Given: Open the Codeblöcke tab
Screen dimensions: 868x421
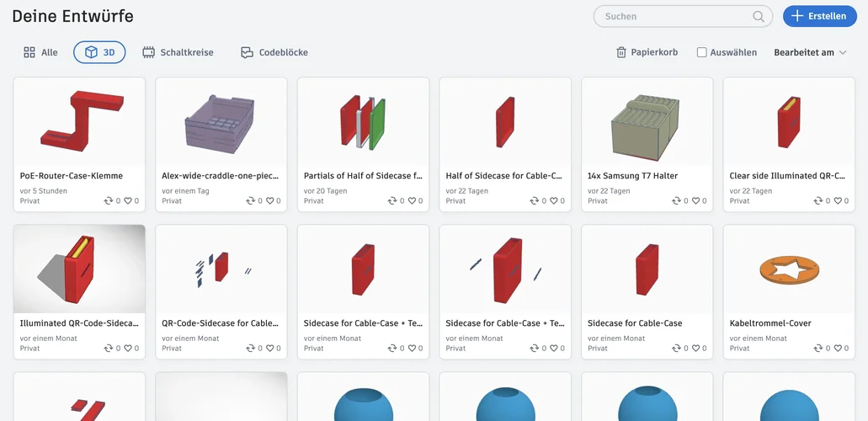Looking at the screenshot, I should [274, 52].
